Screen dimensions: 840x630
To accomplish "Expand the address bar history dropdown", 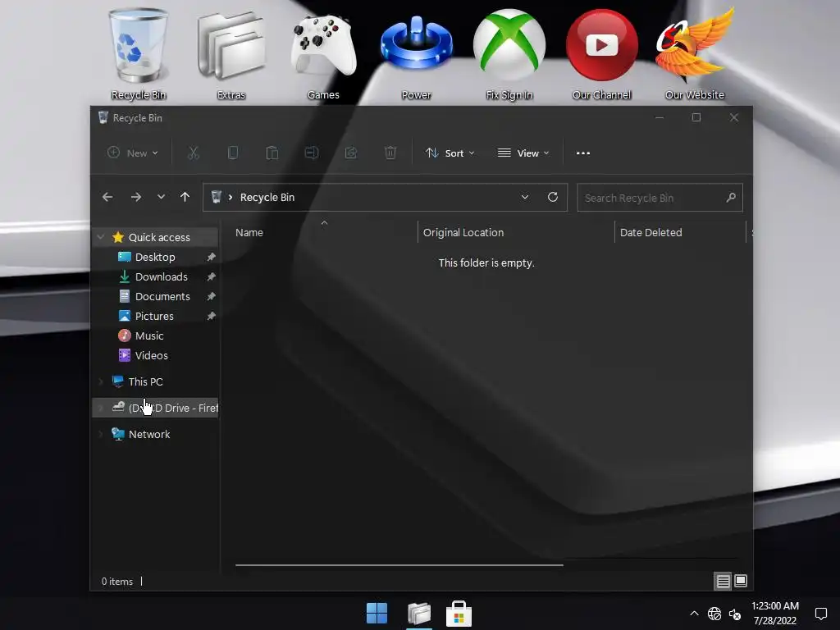I will (525, 197).
